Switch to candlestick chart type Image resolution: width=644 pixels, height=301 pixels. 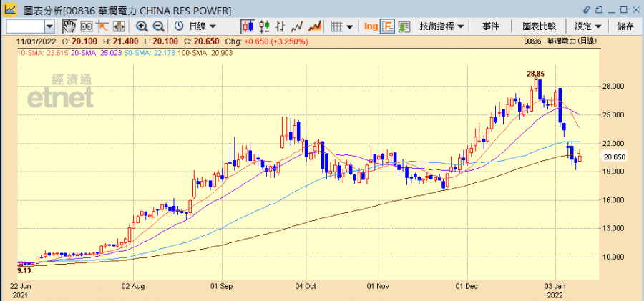coord(248,26)
